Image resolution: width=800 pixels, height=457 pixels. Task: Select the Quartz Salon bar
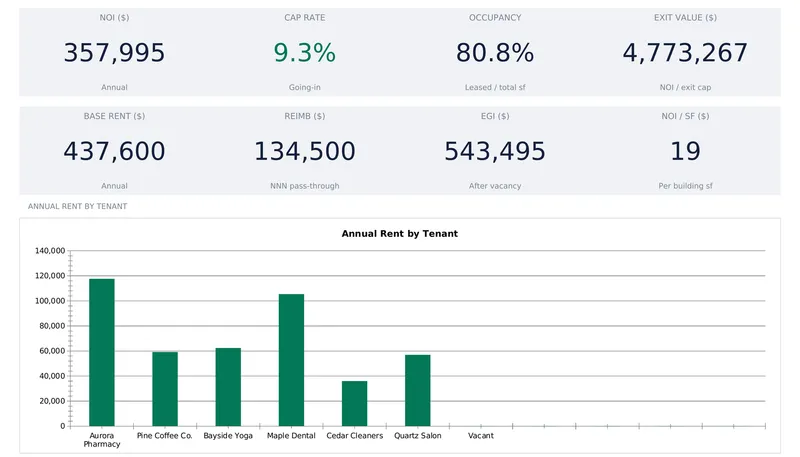tap(418, 390)
